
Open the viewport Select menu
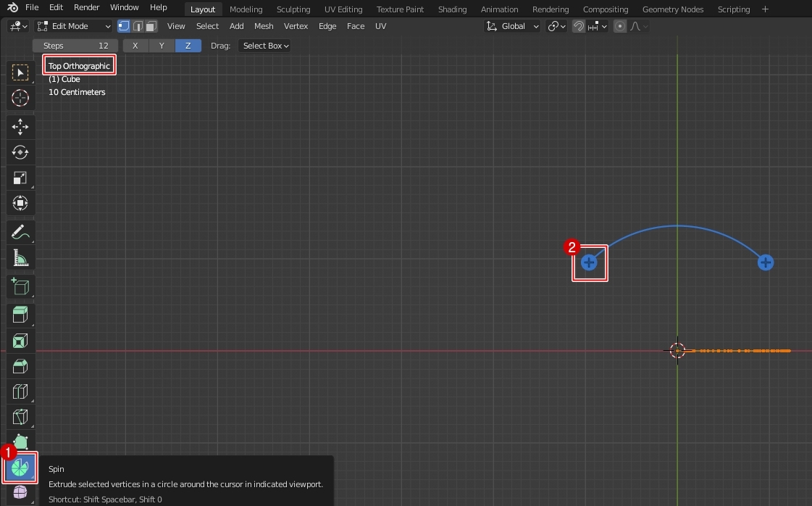(207, 26)
